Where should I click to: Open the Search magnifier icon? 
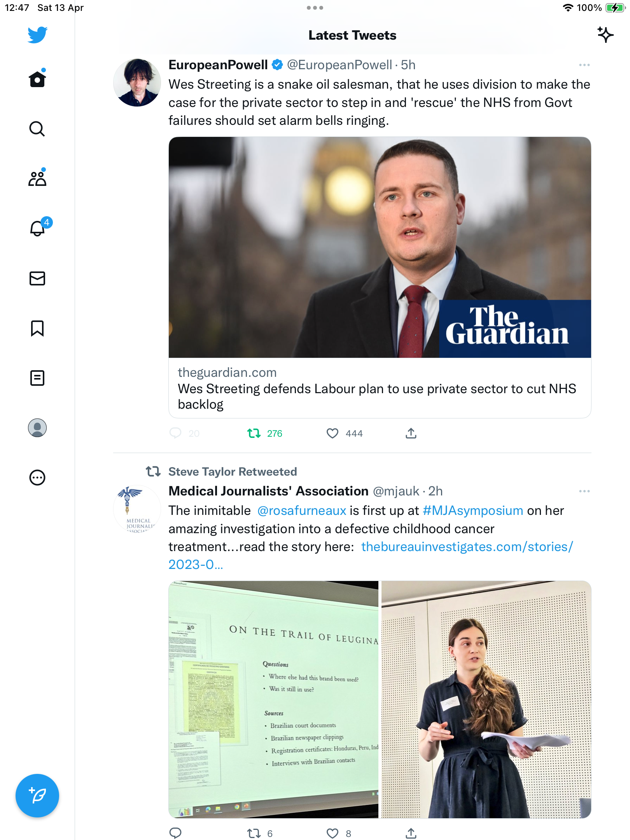[x=37, y=129]
